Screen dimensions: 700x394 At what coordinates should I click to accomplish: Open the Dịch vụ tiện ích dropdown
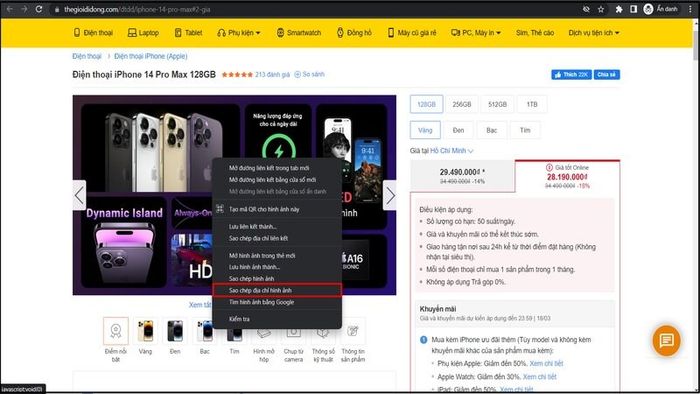[x=594, y=33]
